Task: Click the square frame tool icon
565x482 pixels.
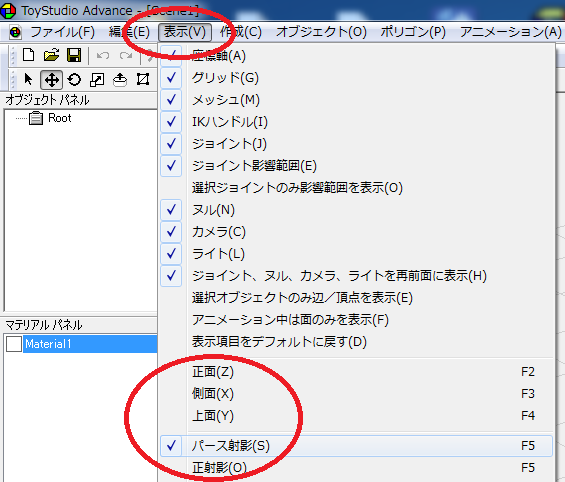Action: [143, 79]
